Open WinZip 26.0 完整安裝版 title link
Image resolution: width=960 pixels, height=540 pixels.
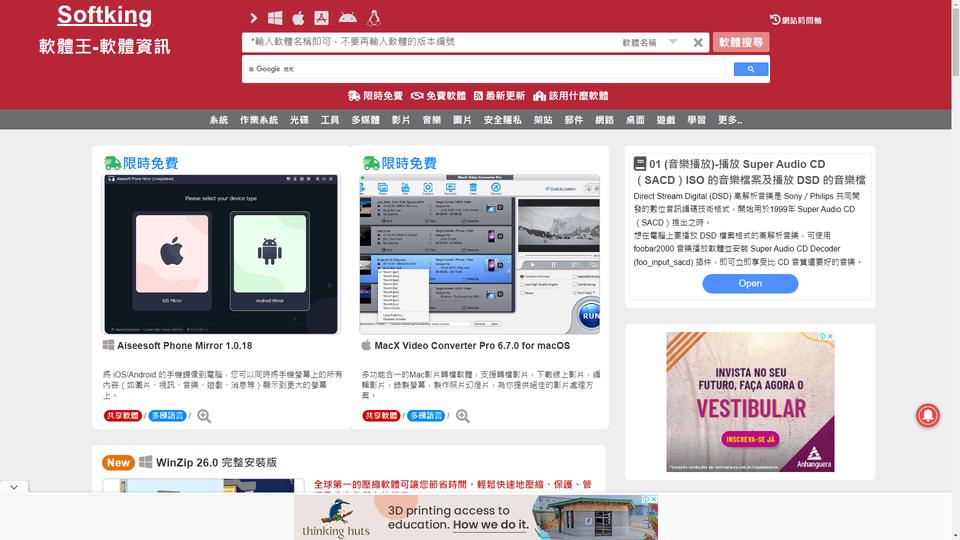point(216,462)
